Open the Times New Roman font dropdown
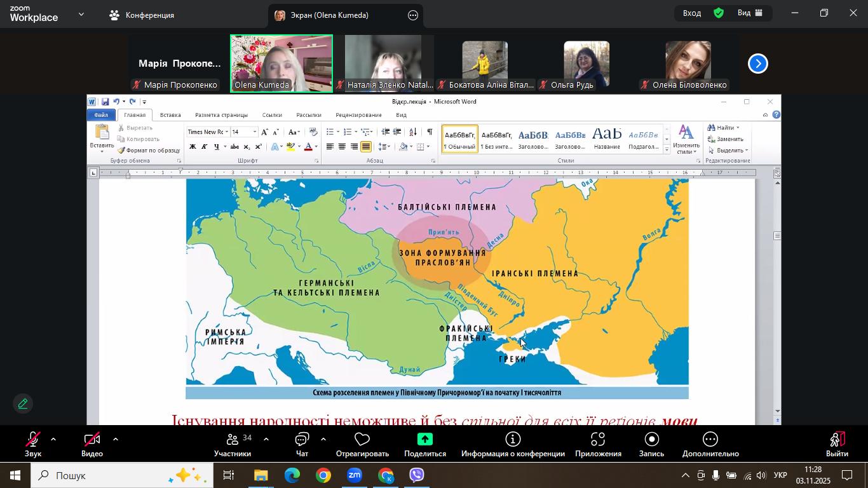 click(x=227, y=132)
